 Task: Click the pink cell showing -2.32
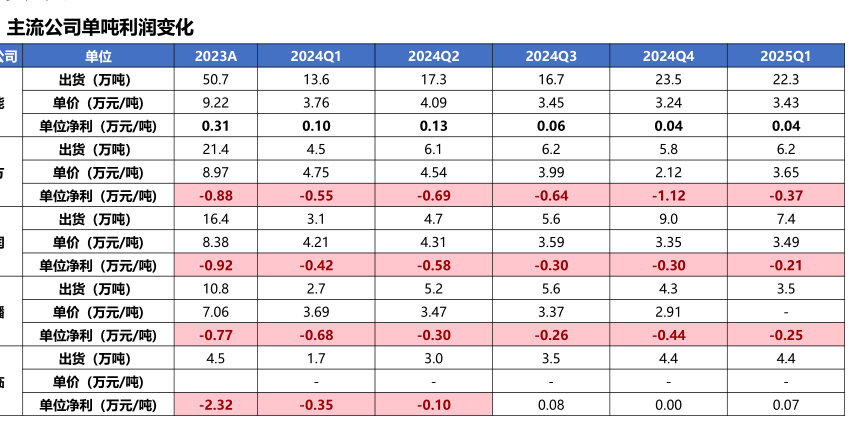tap(216, 404)
